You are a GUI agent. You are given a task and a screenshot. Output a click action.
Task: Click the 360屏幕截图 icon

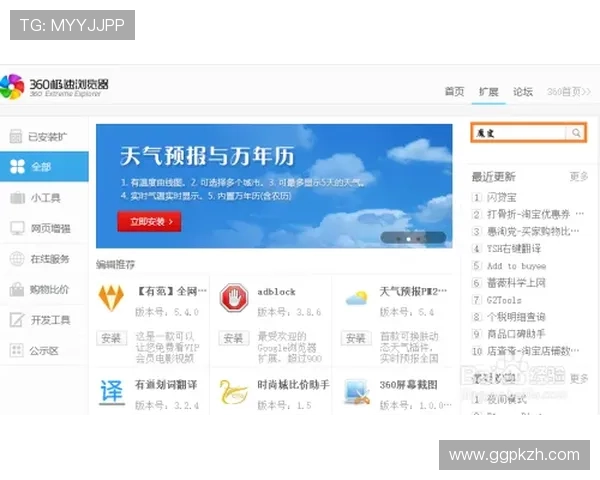pyautogui.click(x=357, y=392)
